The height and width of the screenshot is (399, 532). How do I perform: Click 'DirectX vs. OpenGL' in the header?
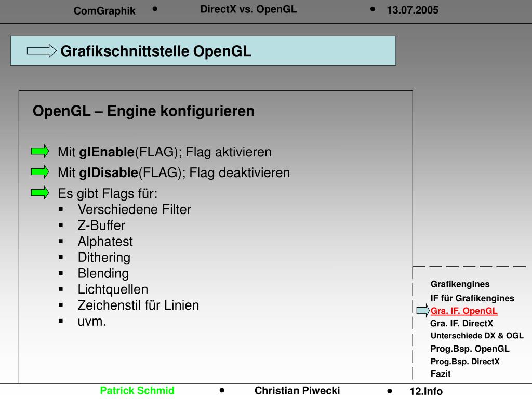[248, 9]
